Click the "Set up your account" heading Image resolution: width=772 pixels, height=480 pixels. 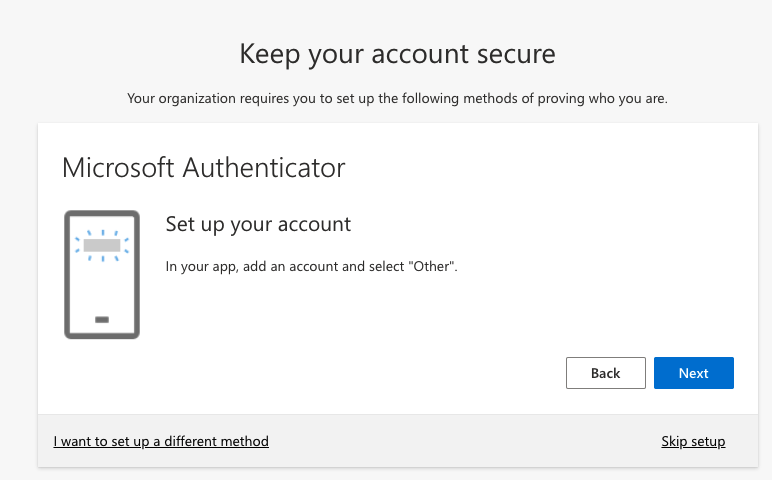[258, 224]
